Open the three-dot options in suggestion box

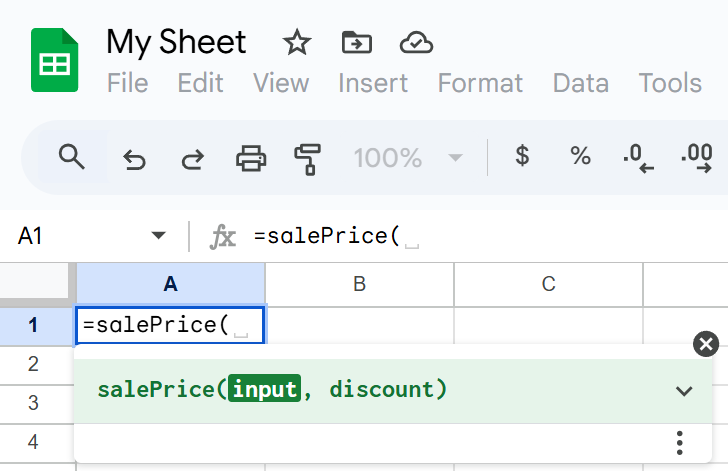coord(680,443)
